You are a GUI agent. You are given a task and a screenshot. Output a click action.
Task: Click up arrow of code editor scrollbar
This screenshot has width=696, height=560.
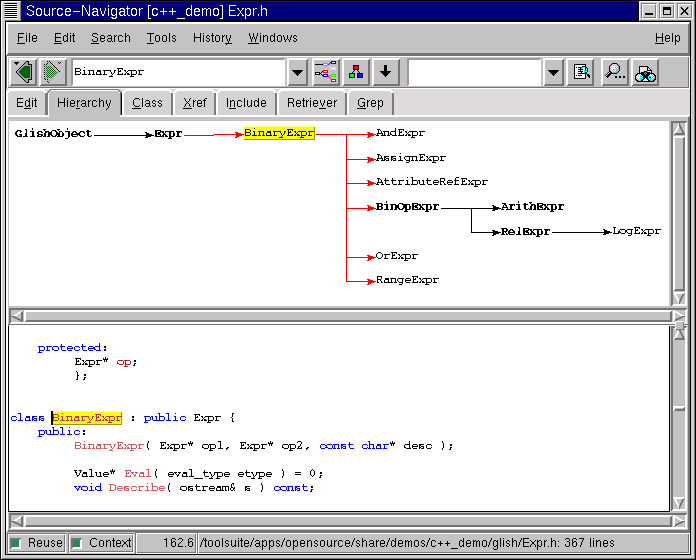tap(679, 334)
